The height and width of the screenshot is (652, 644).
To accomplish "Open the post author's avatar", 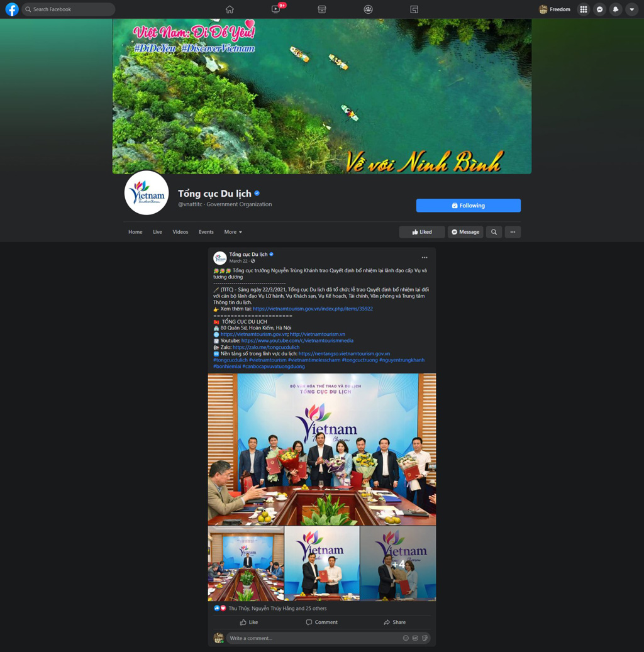I will (219, 258).
